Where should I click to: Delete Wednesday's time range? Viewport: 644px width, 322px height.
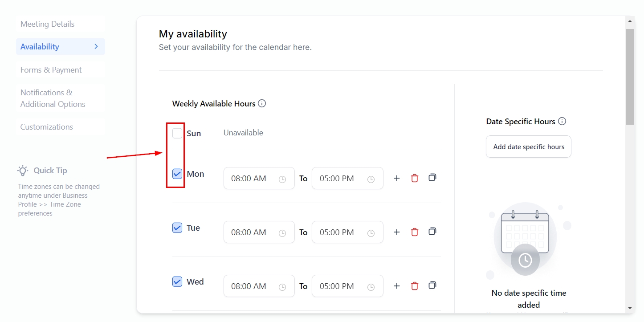[415, 286]
